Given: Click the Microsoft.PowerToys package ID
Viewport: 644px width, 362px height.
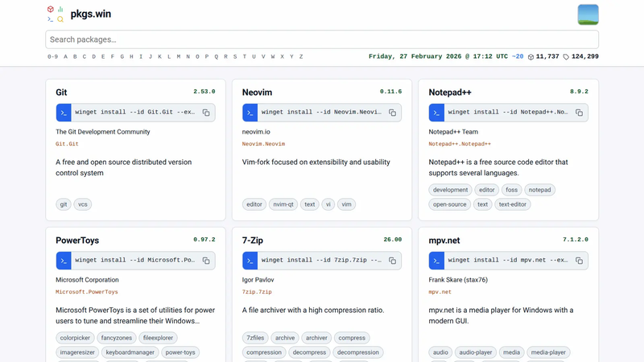Looking at the screenshot, I should 87,292.
